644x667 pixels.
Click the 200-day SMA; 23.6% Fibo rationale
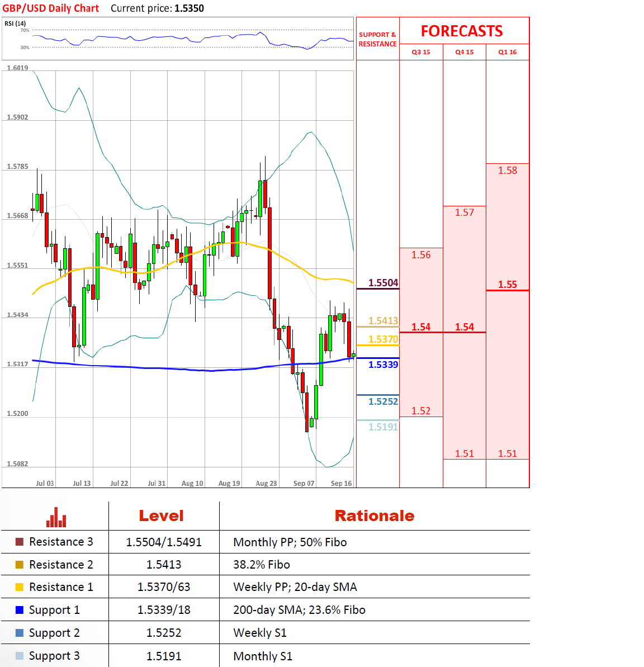(x=299, y=610)
